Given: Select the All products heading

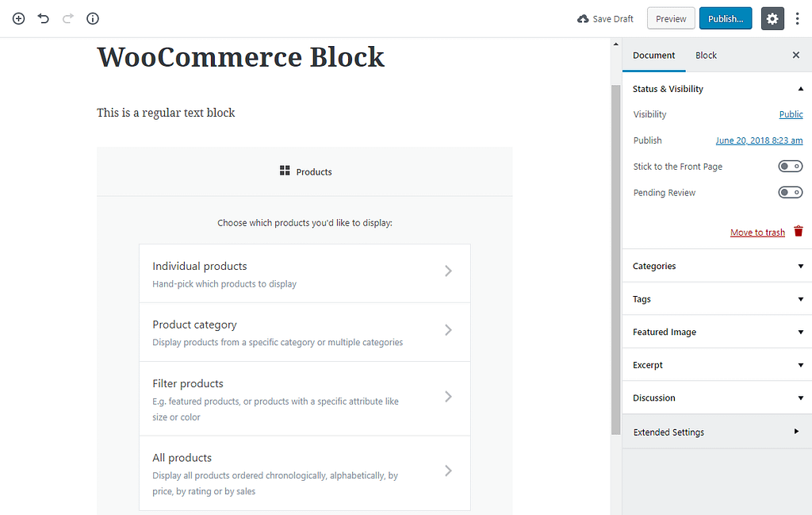Looking at the screenshot, I should 182,458.
